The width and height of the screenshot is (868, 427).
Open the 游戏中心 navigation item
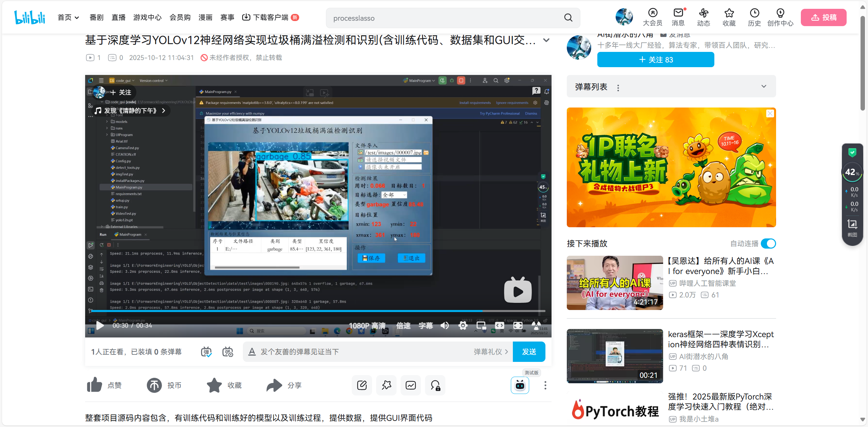point(147,17)
